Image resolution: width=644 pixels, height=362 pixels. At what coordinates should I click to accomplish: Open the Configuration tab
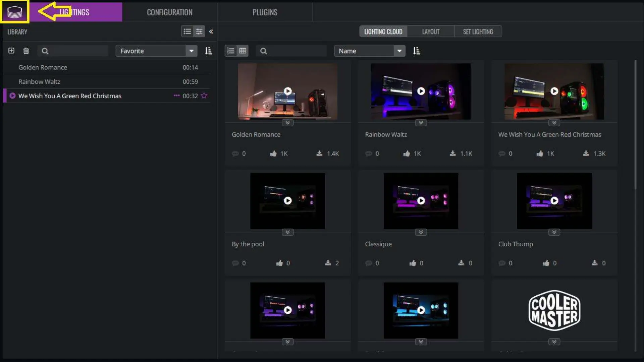(x=169, y=12)
